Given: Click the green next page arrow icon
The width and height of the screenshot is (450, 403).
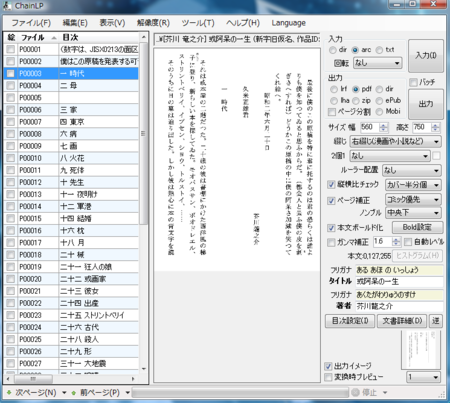Looking at the screenshot, I should [x=9, y=392].
